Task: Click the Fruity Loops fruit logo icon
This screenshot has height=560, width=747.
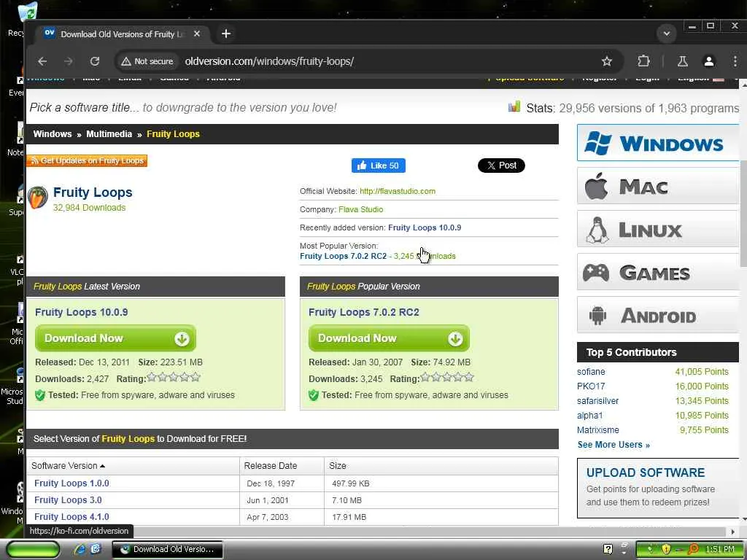Action: 38,198
